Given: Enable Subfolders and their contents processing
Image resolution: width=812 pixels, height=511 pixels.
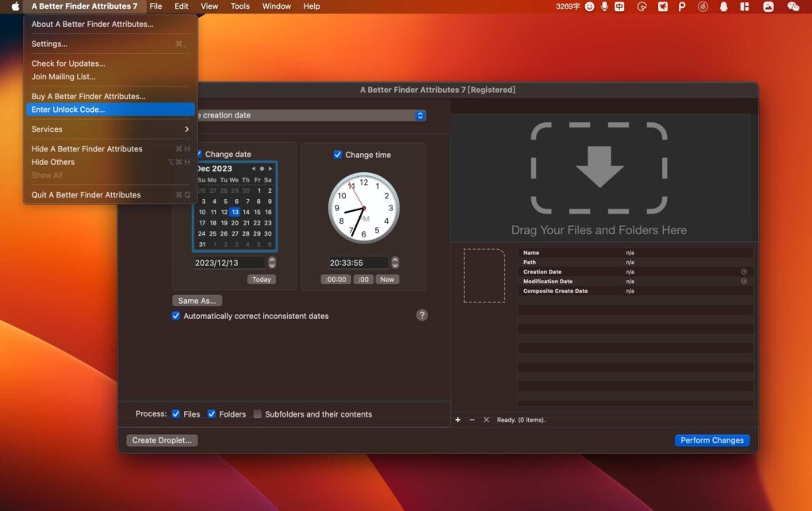Looking at the screenshot, I should coord(258,413).
